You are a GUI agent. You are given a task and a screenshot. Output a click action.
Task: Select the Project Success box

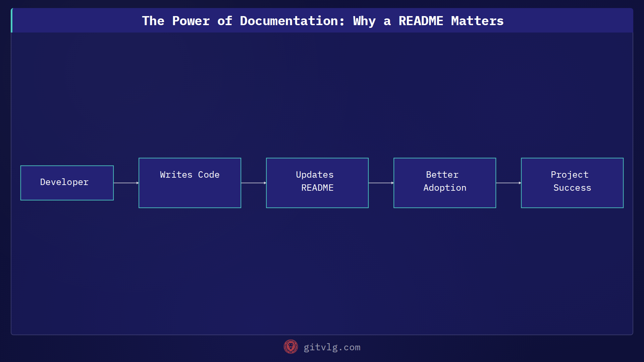(x=572, y=183)
